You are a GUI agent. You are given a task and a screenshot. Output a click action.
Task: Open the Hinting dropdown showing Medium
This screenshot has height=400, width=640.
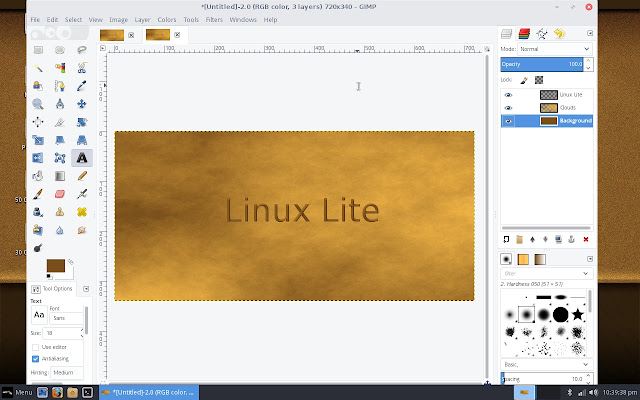point(67,373)
